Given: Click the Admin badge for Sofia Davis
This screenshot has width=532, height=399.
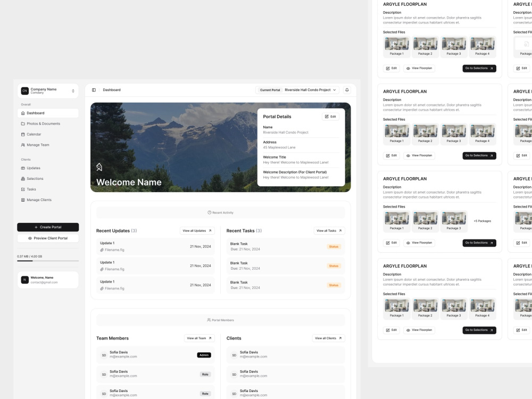Looking at the screenshot, I should (204, 355).
